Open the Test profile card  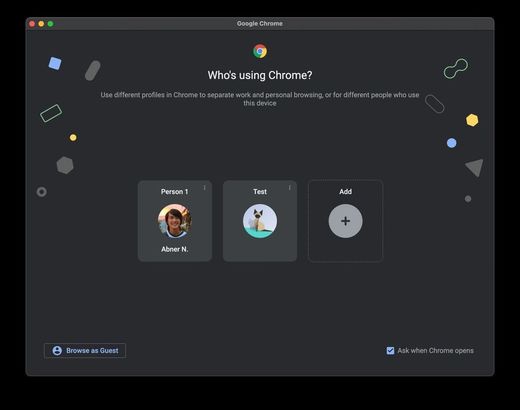[260, 221]
